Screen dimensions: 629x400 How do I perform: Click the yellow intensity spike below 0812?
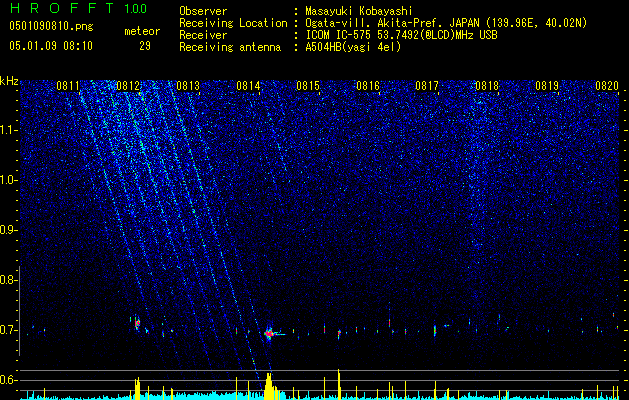(137, 388)
